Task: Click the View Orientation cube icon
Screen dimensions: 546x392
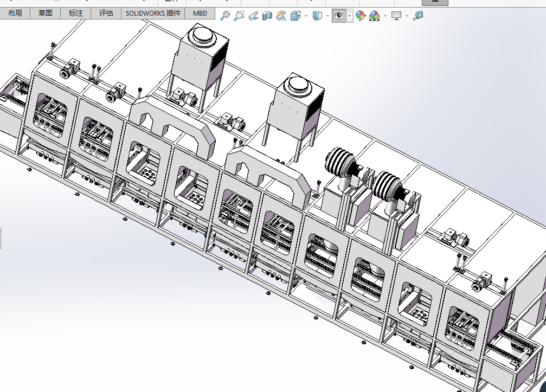Action: 296,16
